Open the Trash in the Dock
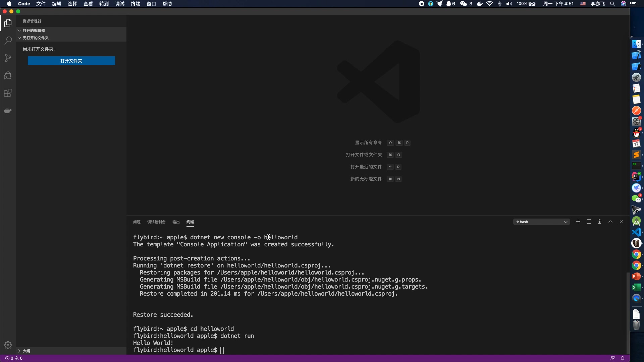Screen dimensions: 644x362 tap(636, 325)
